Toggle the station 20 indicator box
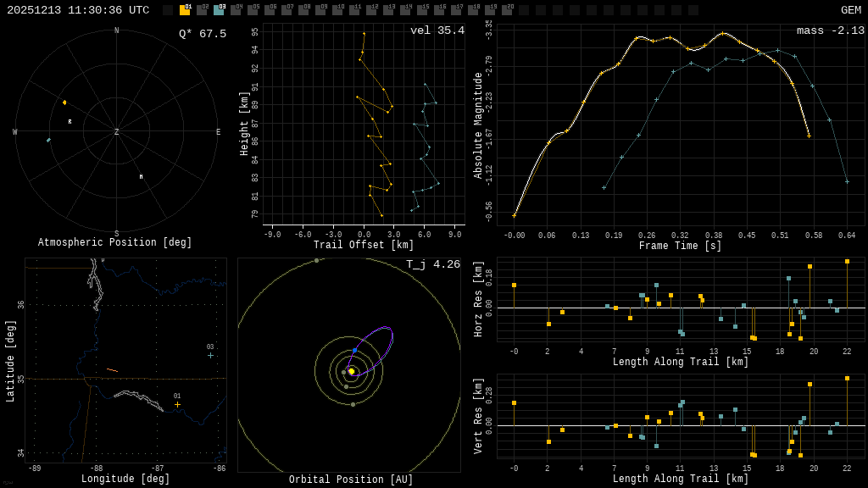The image size is (868, 488). click(x=507, y=10)
